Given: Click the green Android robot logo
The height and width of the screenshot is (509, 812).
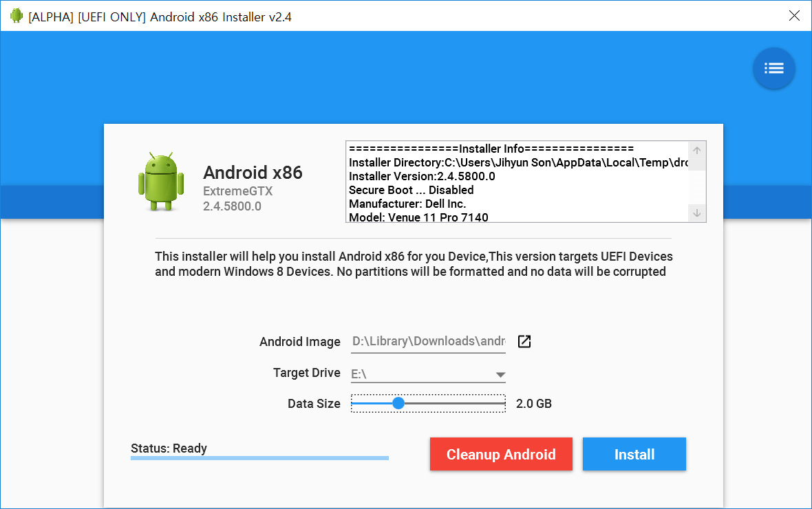Looking at the screenshot, I should (x=160, y=180).
